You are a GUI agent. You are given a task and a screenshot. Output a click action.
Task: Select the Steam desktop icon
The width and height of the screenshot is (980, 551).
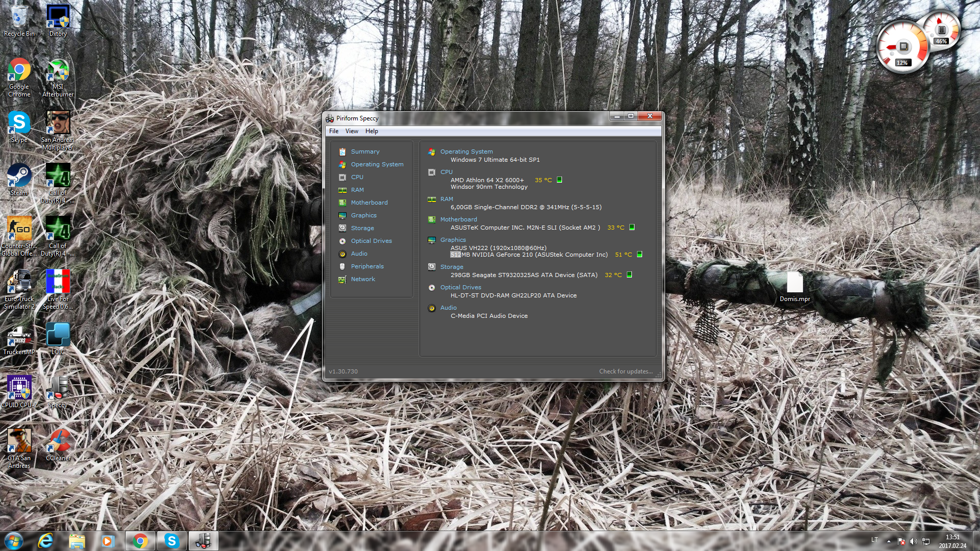coord(19,180)
